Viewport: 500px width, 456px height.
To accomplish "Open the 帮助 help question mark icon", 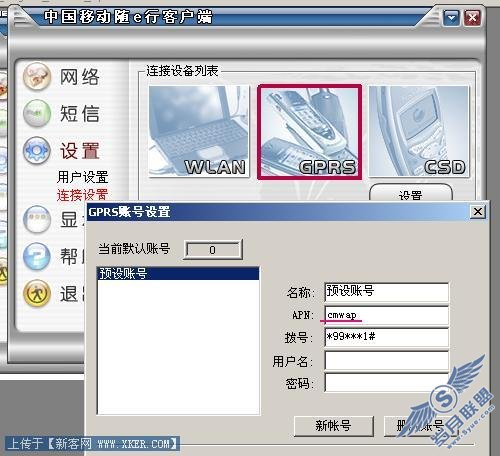I will (x=37, y=256).
